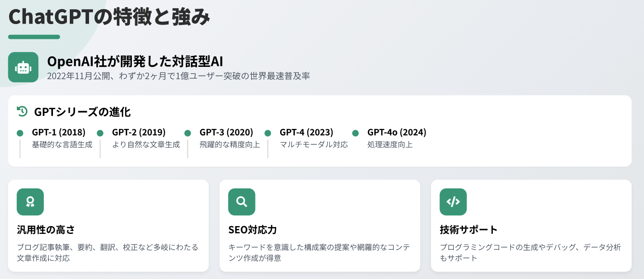Screen dimensions: 644x279
Task: Click the GPT-3 (2020) label
Action: (x=226, y=132)
